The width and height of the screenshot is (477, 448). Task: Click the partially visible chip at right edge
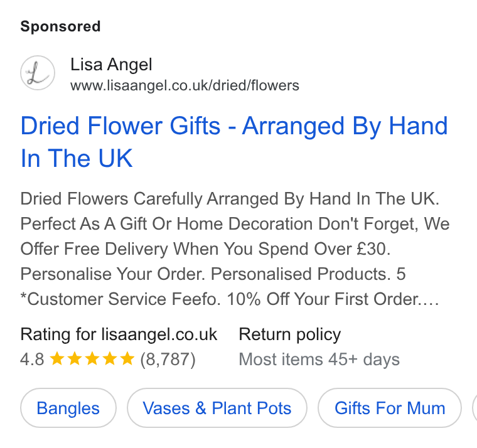pyautogui.click(x=474, y=408)
